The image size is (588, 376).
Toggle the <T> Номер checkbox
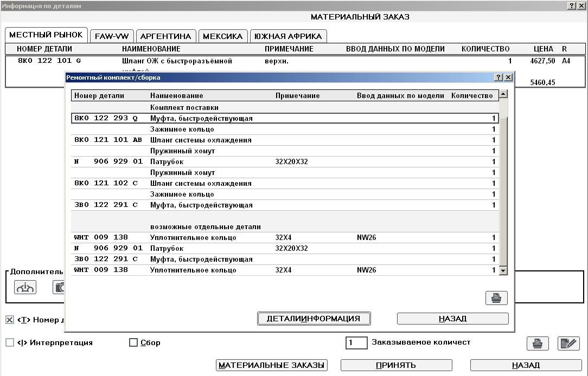coord(10,320)
